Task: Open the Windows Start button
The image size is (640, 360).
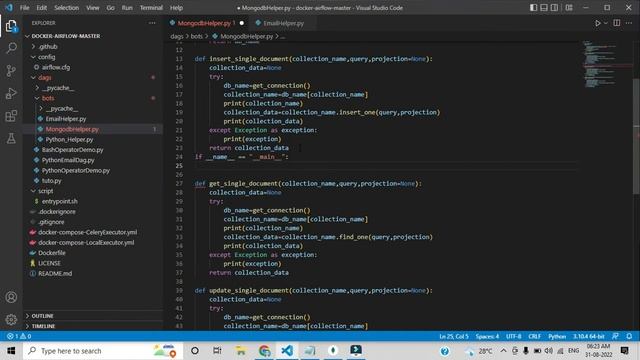Action: (x=11, y=351)
